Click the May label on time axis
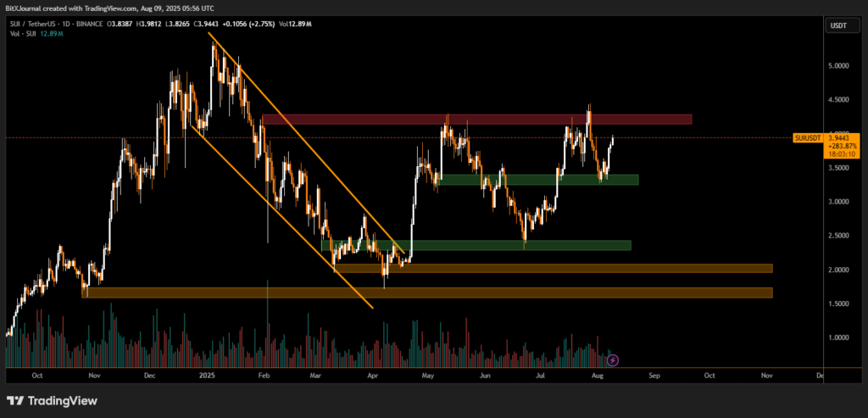This screenshot has height=418, width=868. tap(427, 374)
